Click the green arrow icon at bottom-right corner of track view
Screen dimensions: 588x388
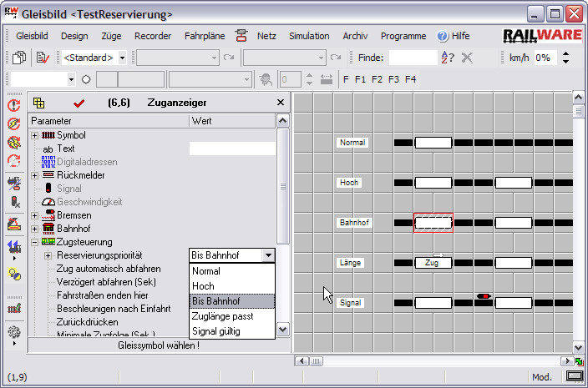pyautogui.click(x=580, y=361)
